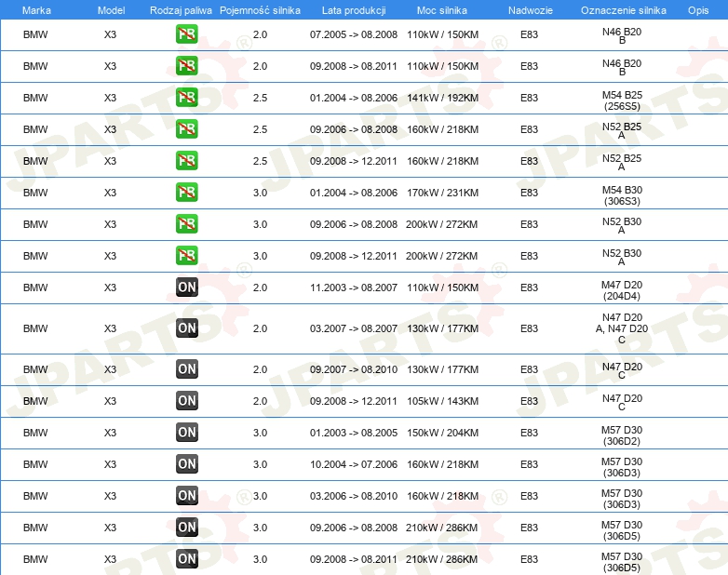The height and width of the screenshot is (575, 728).
Task: Click petrol fuel icon in 09.2008 -> 08.2011 150KM row
Action: click(x=186, y=65)
